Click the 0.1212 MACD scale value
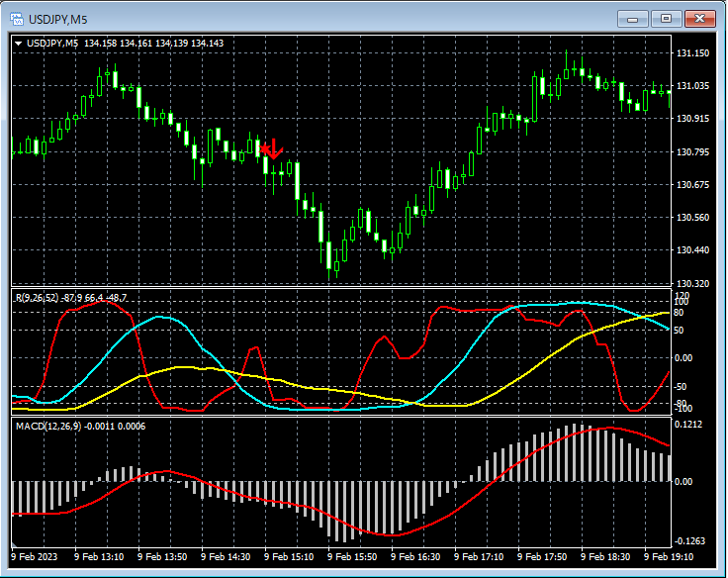The image size is (728, 578). 690,425
